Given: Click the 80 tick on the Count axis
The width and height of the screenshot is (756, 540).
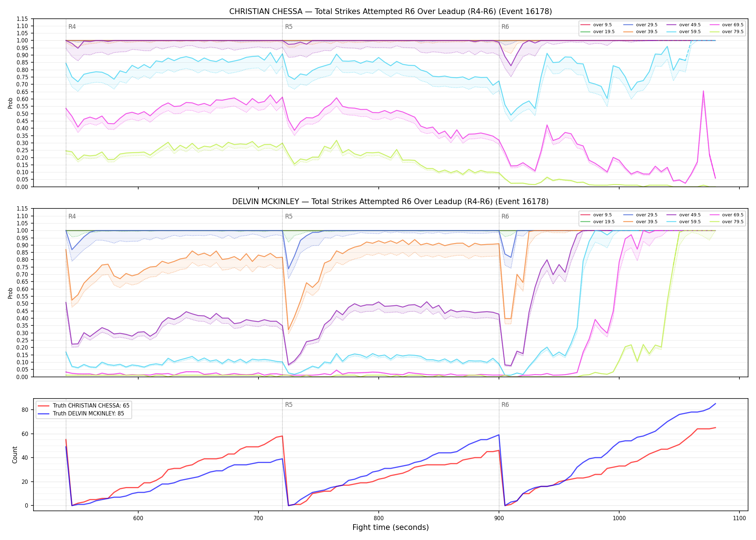Looking at the screenshot, I should coord(25,410).
